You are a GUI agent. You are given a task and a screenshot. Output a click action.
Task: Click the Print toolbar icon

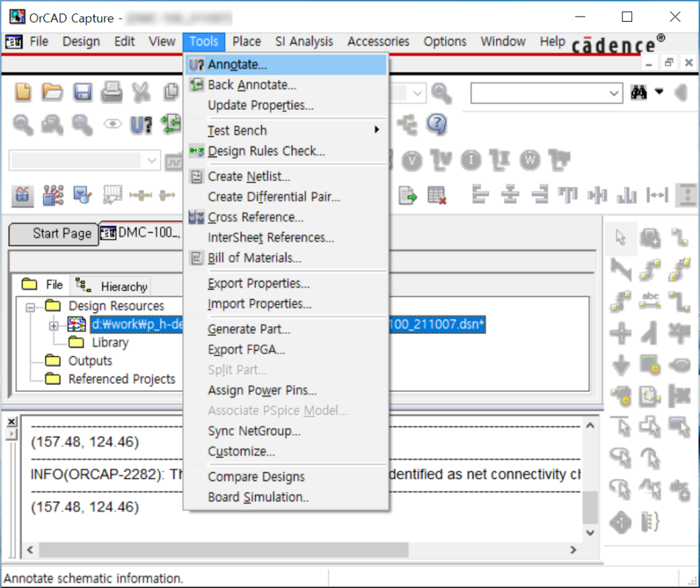111,92
